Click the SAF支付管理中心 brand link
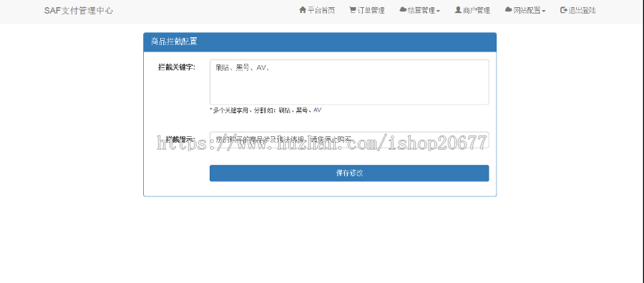 point(79,11)
